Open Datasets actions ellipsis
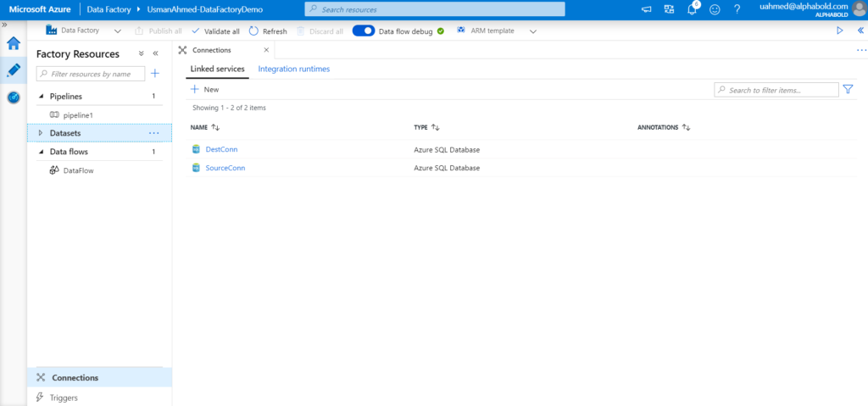868x406 pixels. click(154, 133)
